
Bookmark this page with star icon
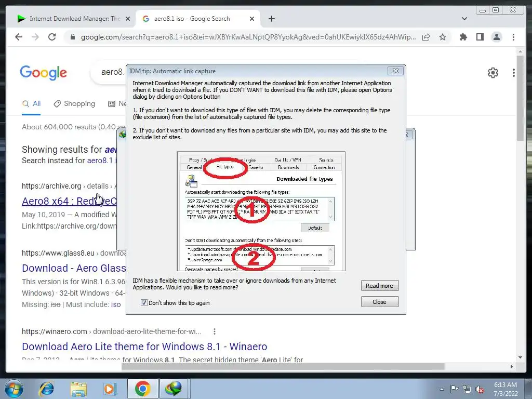[443, 37]
